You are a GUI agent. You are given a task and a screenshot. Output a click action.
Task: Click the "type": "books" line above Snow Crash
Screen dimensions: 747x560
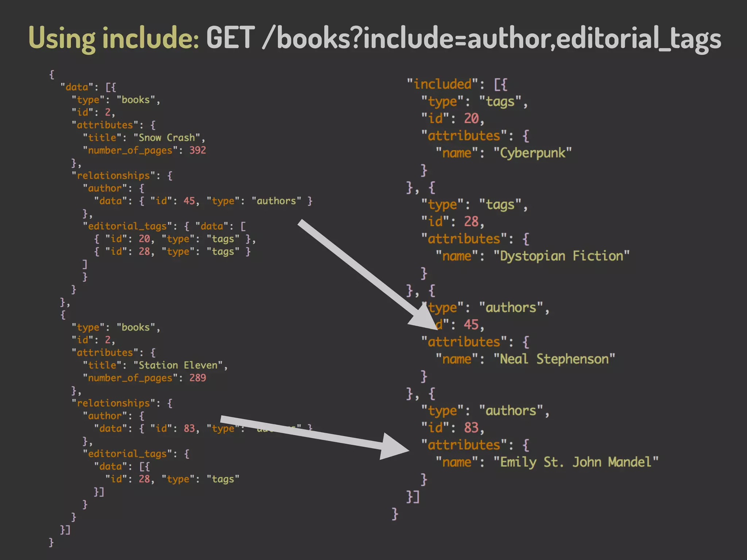(x=116, y=100)
